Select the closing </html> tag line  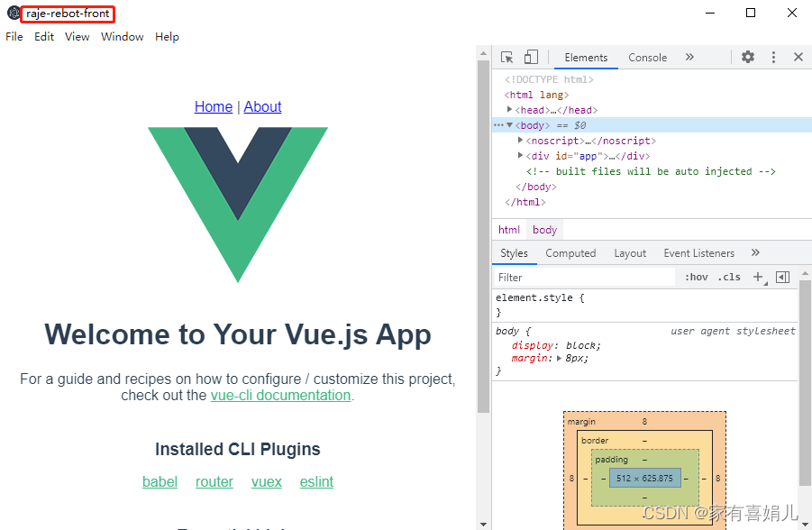(525, 202)
